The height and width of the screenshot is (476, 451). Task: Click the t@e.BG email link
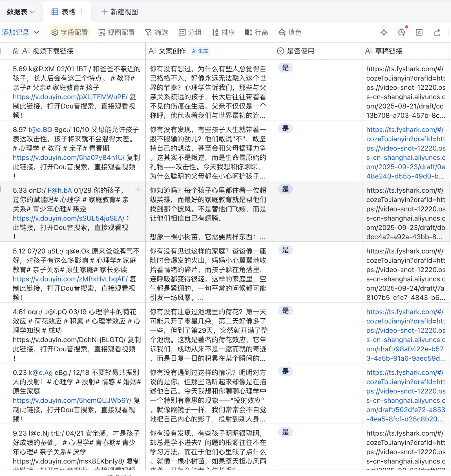point(40,130)
